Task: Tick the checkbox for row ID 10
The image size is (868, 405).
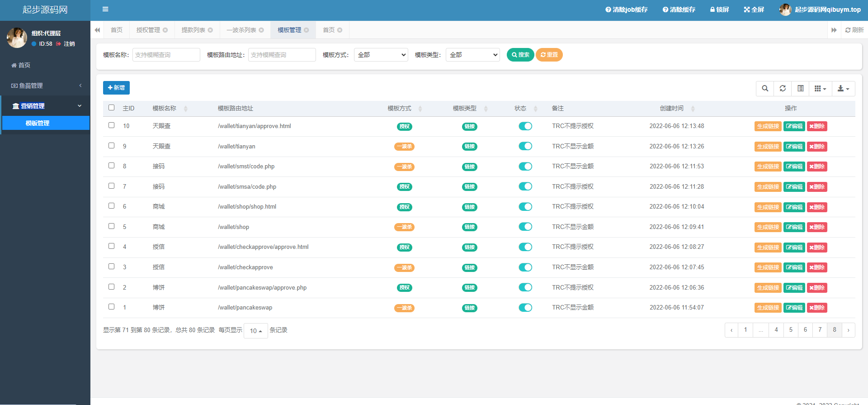Action: tap(112, 125)
